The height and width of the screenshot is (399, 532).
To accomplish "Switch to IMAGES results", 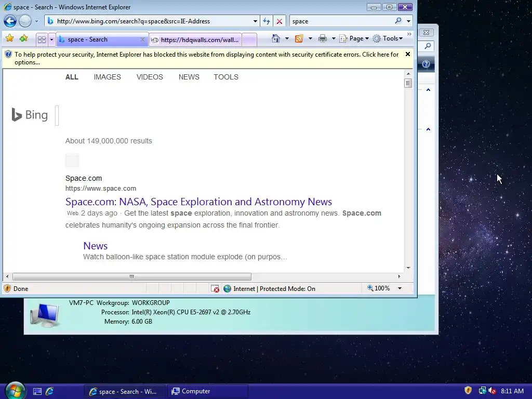I will tap(107, 77).
